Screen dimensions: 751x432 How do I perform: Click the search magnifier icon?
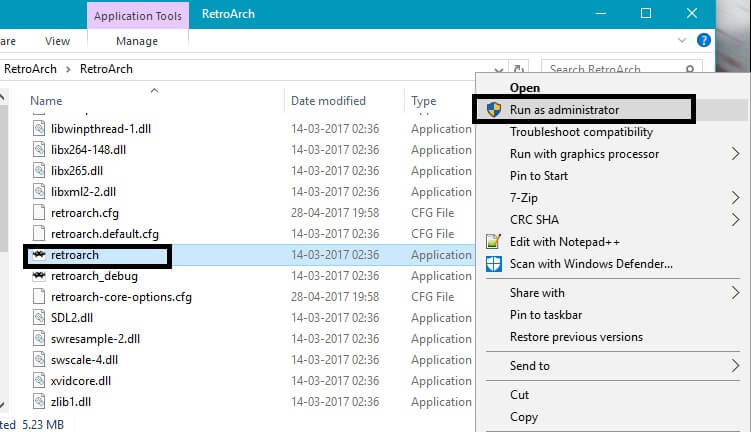coord(690,69)
